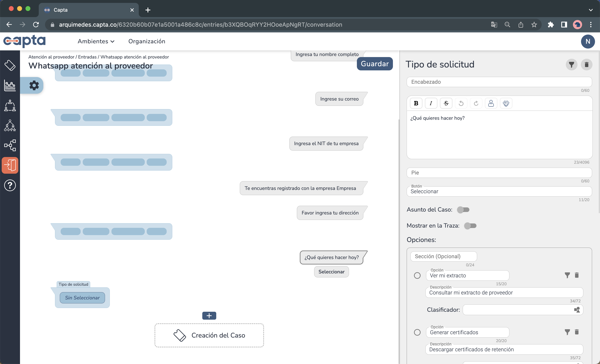Image resolution: width=600 pixels, height=364 pixels.
Task: Open the filter icon for Tipo de solicitud
Action: [572, 65]
